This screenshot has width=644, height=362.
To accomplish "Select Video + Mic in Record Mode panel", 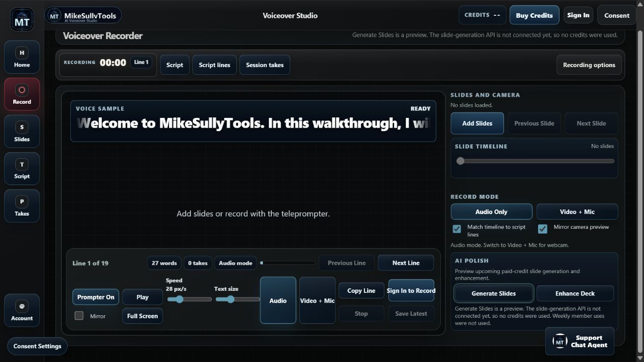I will point(577,212).
